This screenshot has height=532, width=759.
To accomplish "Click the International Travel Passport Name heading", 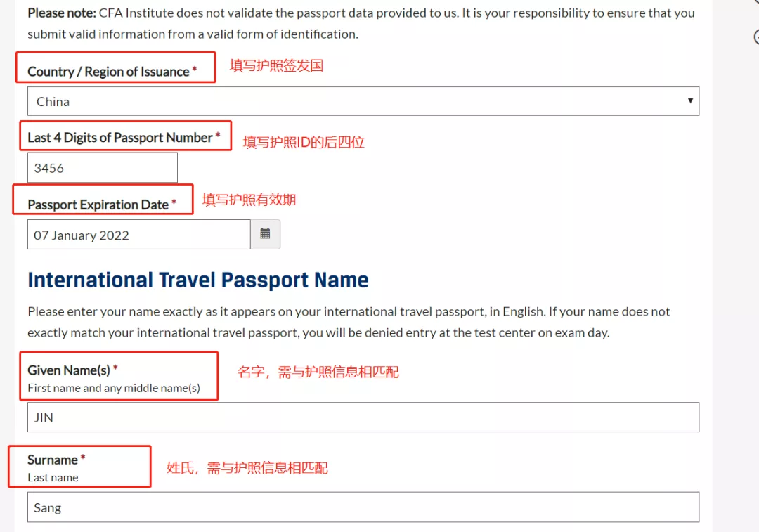I will pos(198,280).
